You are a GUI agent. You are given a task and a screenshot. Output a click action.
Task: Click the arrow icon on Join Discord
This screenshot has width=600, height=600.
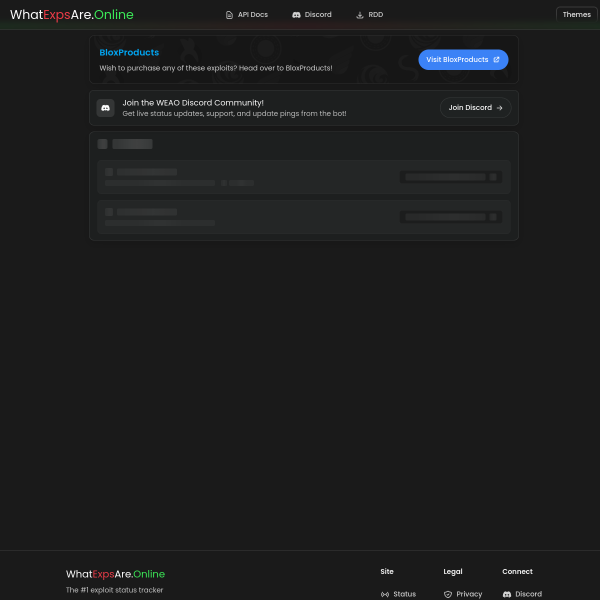click(499, 108)
